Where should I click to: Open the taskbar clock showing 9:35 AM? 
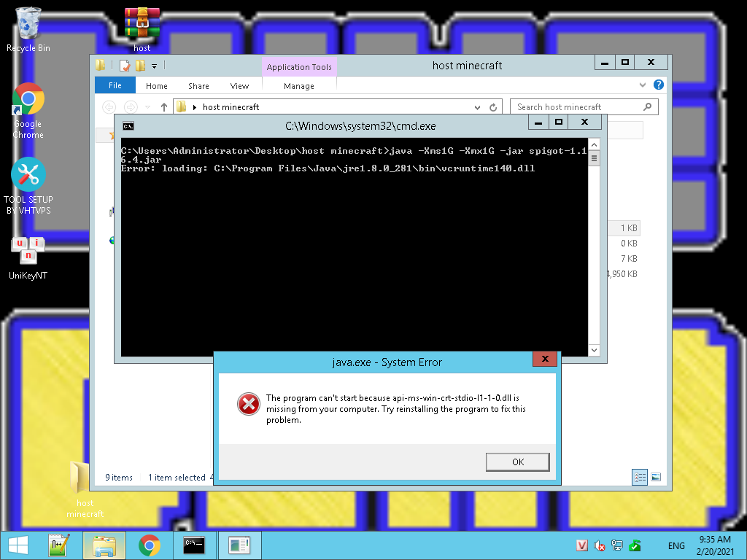(715, 545)
